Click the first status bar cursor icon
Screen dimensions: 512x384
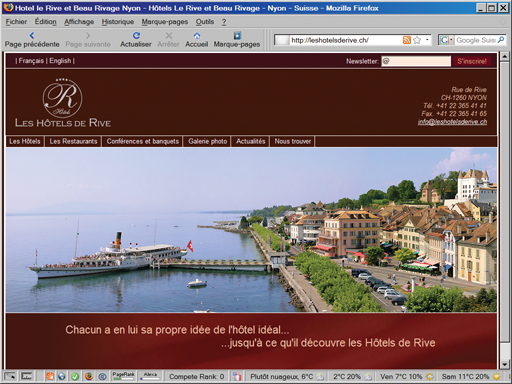[x=10, y=376]
